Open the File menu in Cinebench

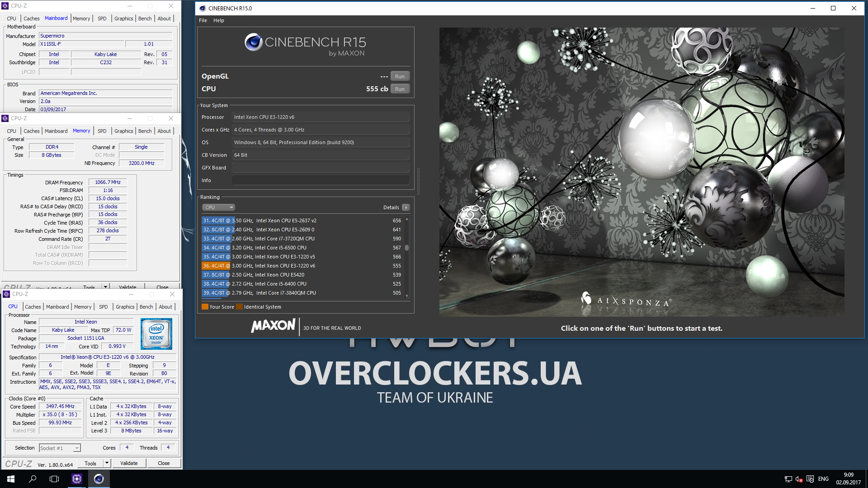pos(203,20)
